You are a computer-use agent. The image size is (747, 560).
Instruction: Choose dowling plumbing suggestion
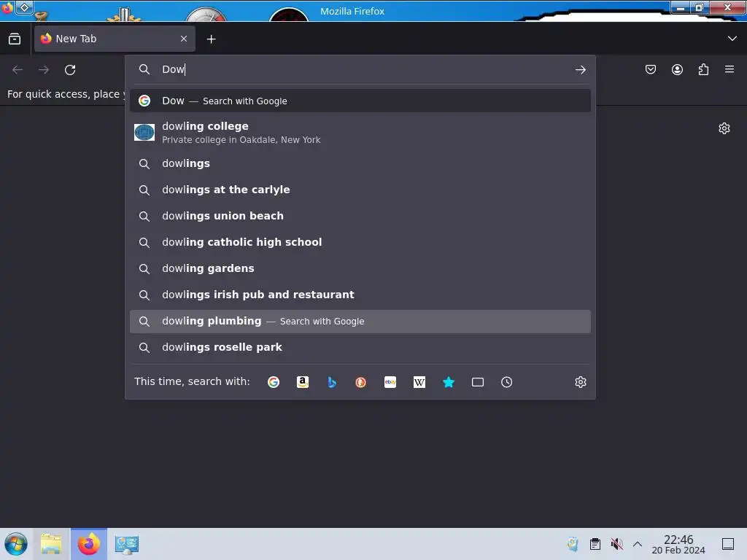point(360,322)
